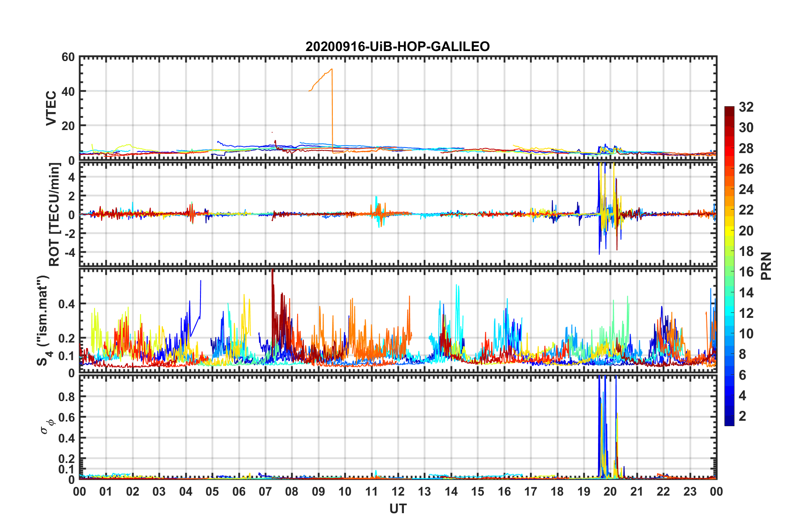Click the VTEC y-axis label
The height and width of the screenshot is (532, 796).
[51, 108]
